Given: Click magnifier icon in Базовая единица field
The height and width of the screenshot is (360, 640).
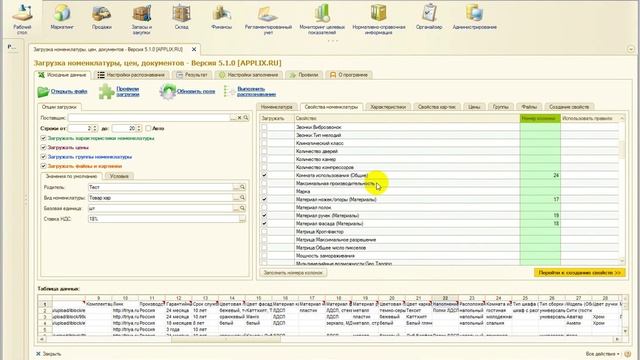Looking at the screenshot, I should [242, 208].
